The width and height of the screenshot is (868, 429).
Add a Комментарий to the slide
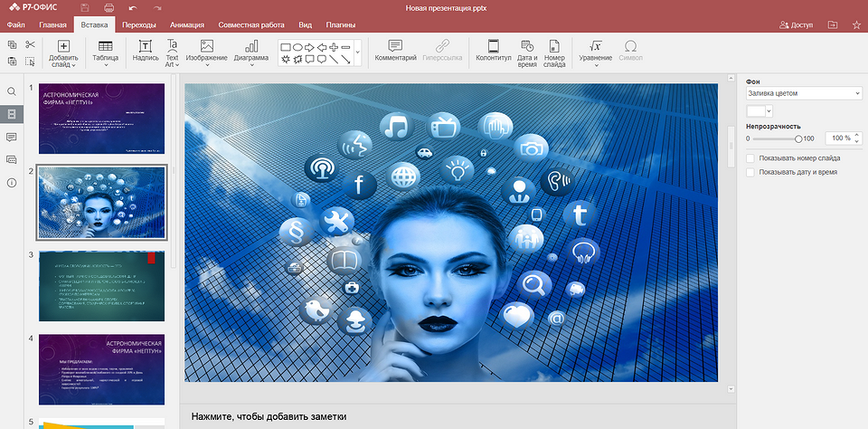coord(395,46)
